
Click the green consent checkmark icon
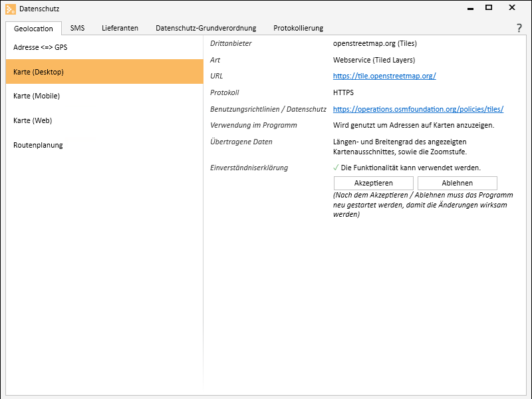click(x=336, y=168)
